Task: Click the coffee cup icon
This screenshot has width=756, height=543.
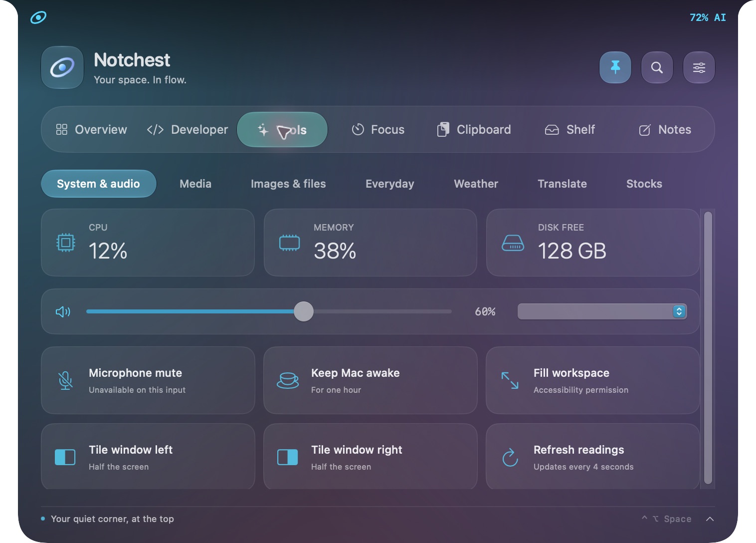Action: pyautogui.click(x=288, y=380)
